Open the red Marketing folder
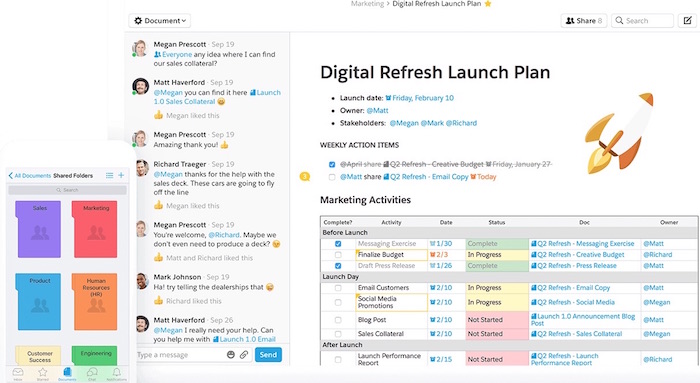The height and width of the screenshot is (383, 700). pos(95,229)
